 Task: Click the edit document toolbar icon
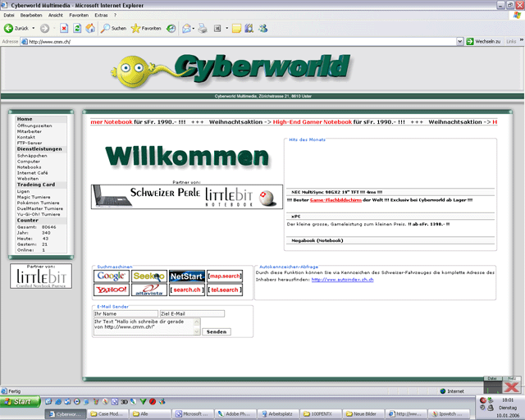217,29
